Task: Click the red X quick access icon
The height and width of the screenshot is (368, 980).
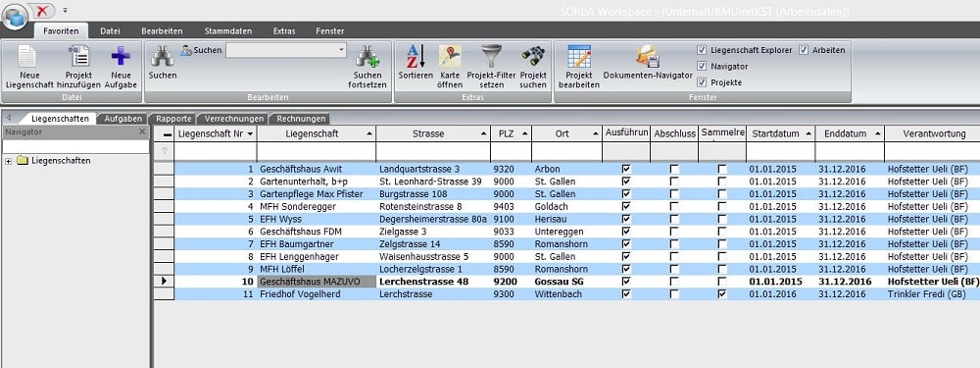Action: 42,10
